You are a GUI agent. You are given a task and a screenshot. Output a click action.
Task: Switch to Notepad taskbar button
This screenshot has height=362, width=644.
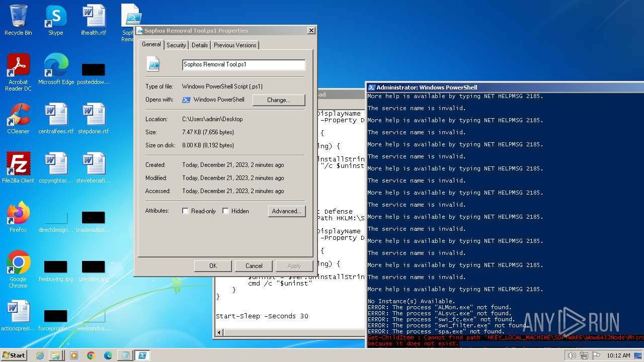click(x=125, y=355)
